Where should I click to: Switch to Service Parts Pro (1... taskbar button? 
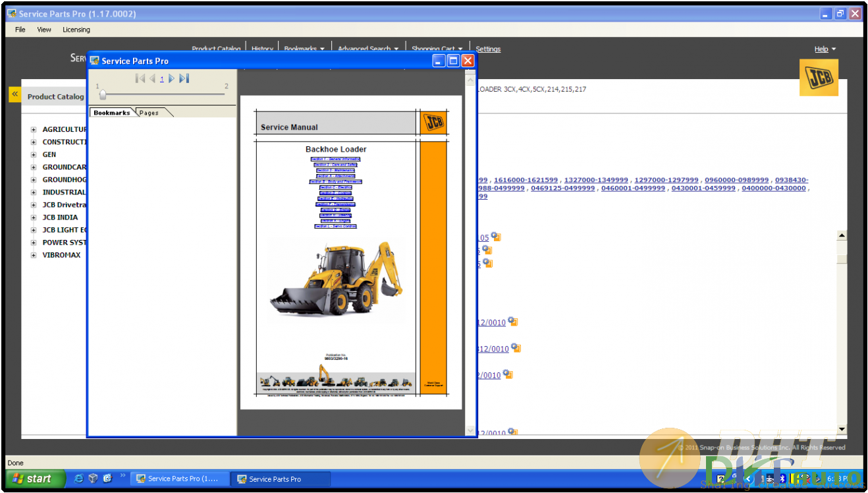(180, 479)
